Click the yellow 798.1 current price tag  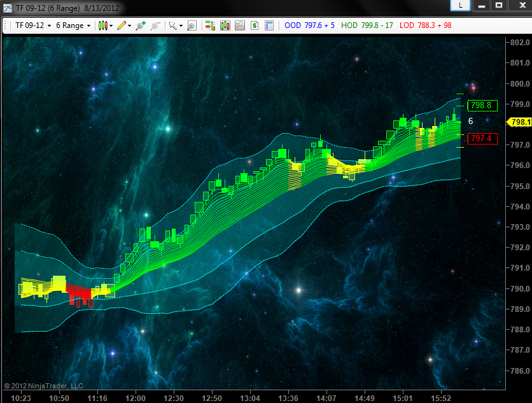tap(519, 122)
